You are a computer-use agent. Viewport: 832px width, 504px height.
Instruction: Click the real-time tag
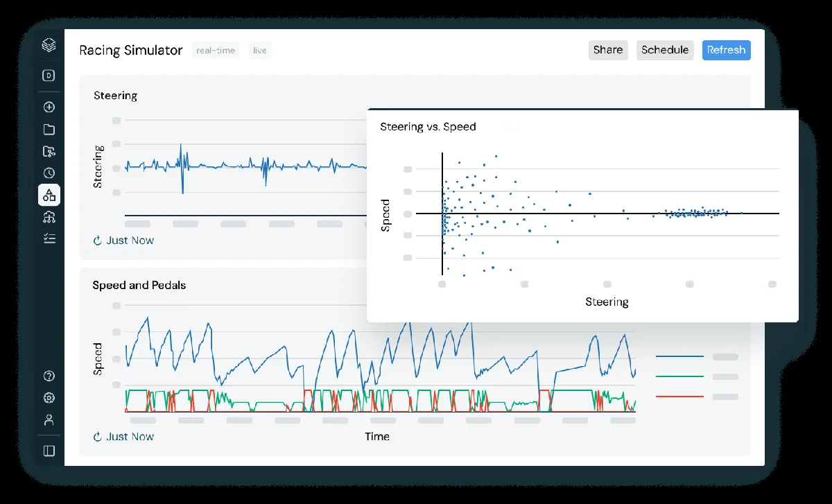(216, 51)
